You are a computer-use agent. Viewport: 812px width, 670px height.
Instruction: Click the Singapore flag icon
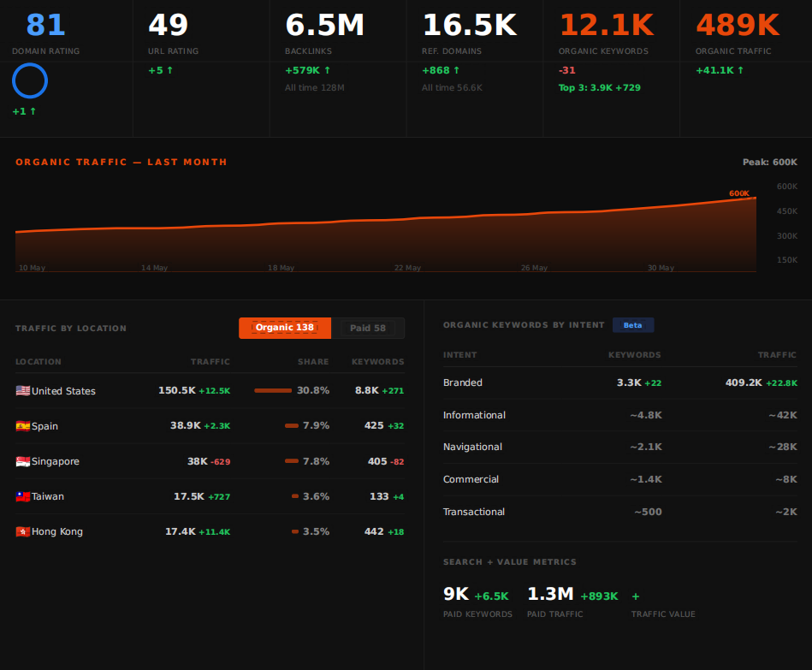pyautogui.click(x=23, y=461)
